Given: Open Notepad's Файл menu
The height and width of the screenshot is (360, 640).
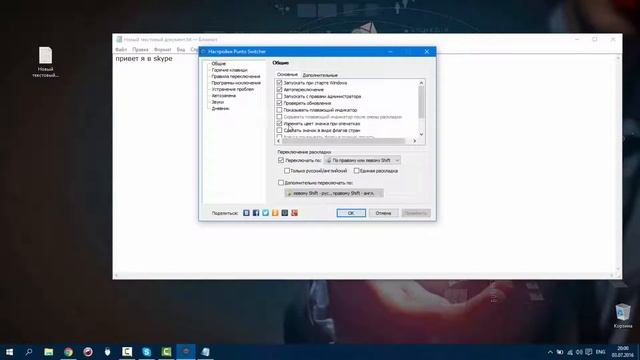Looking at the screenshot, I should 121,49.
